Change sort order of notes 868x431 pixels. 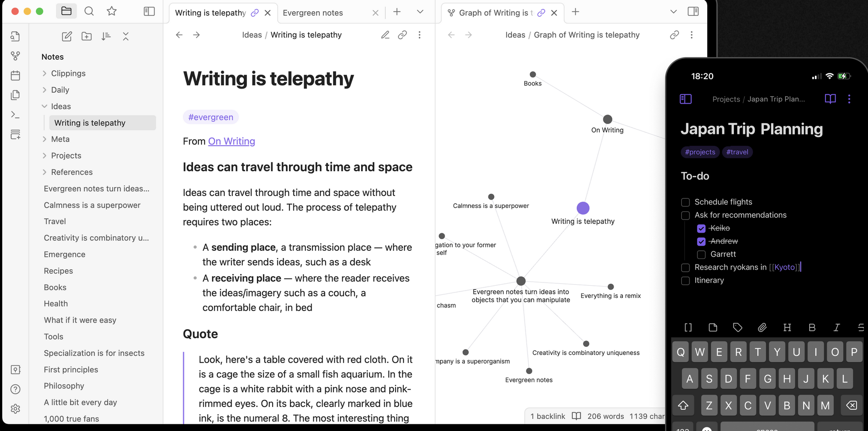(106, 36)
